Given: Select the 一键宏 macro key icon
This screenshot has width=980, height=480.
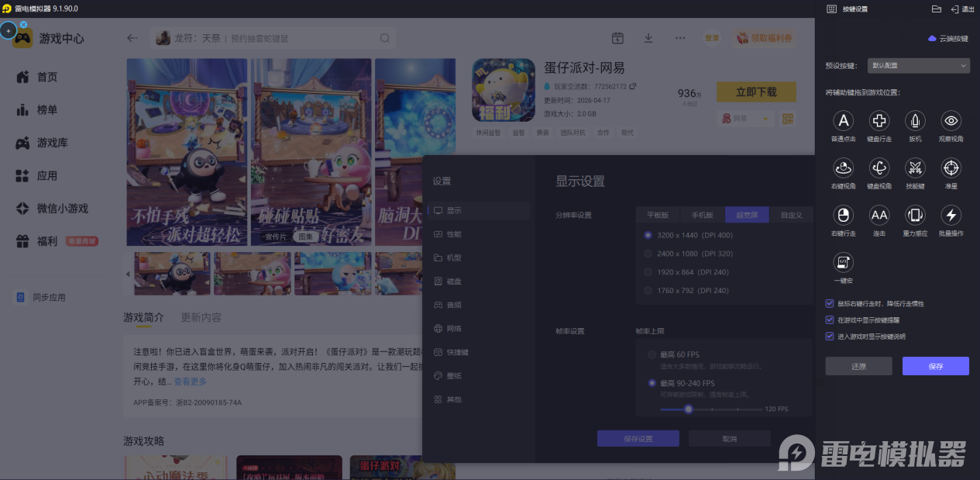Looking at the screenshot, I should pos(843,262).
